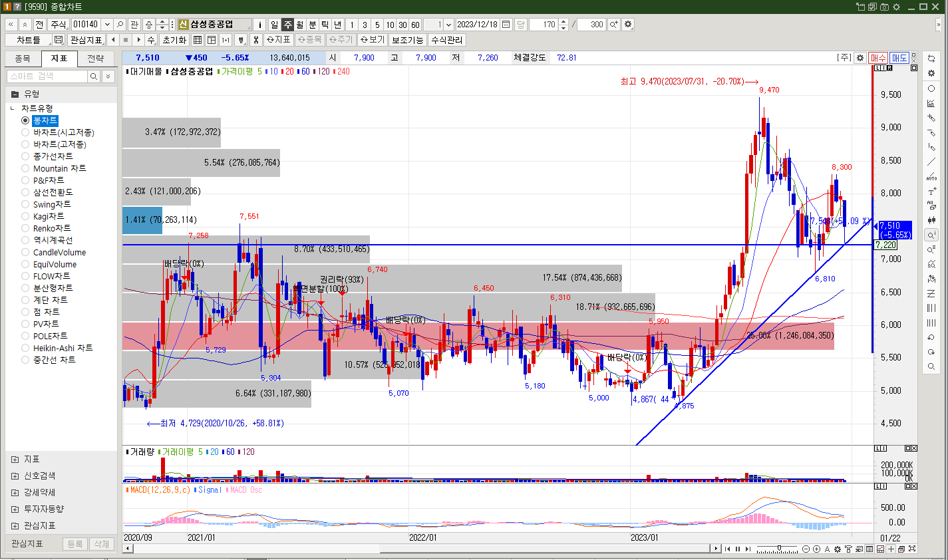Open stock info 'i' button
The image size is (948, 560).
[259, 25]
